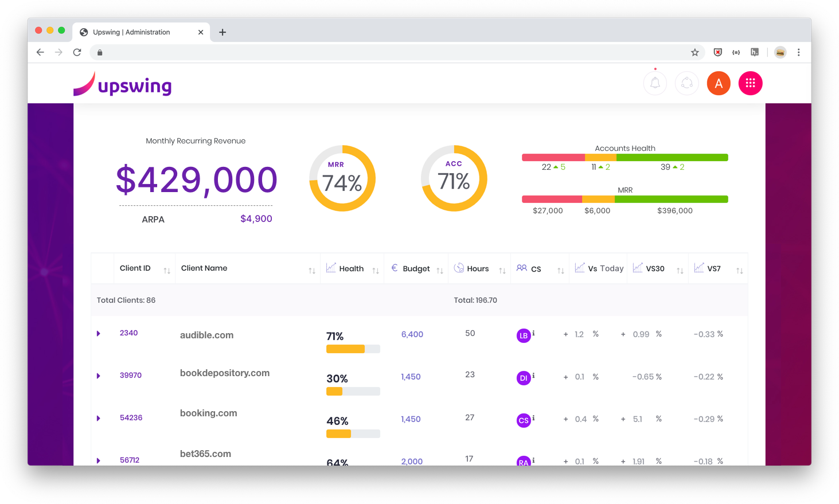The width and height of the screenshot is (839, 504).
Task: Expand the audible.com client row
Action: pos(99,334)
